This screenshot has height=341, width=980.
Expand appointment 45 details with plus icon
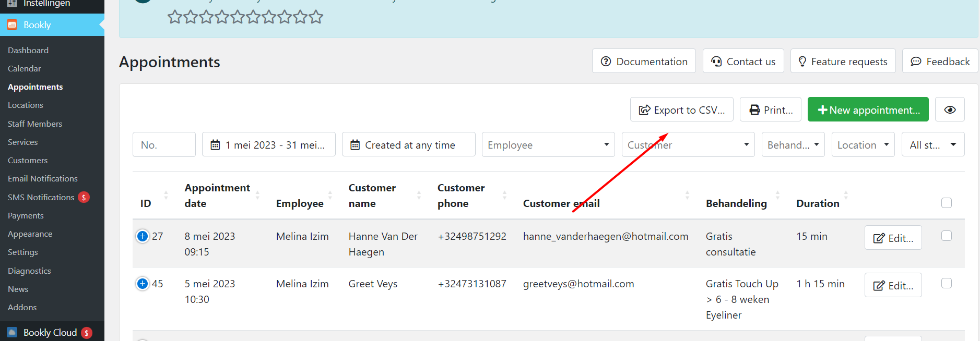142,284
